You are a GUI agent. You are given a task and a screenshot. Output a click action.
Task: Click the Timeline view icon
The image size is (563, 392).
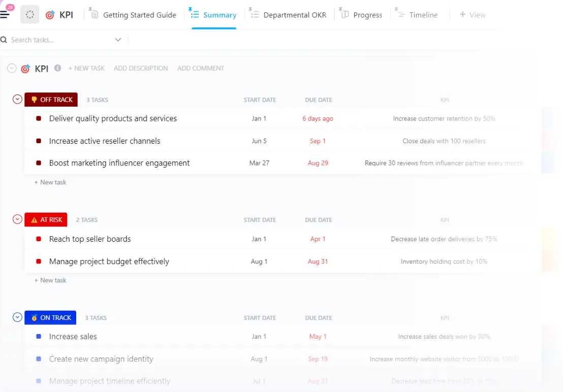click(x=401, y=15)
